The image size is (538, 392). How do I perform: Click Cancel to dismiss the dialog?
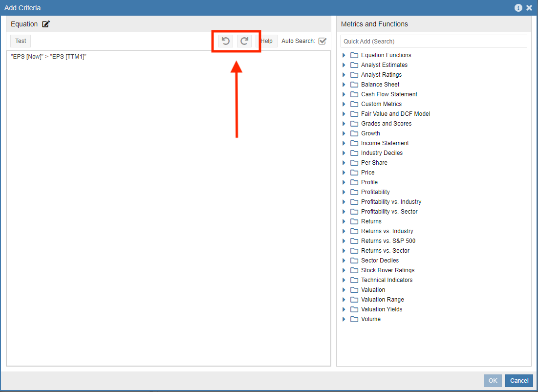[519, 381]
